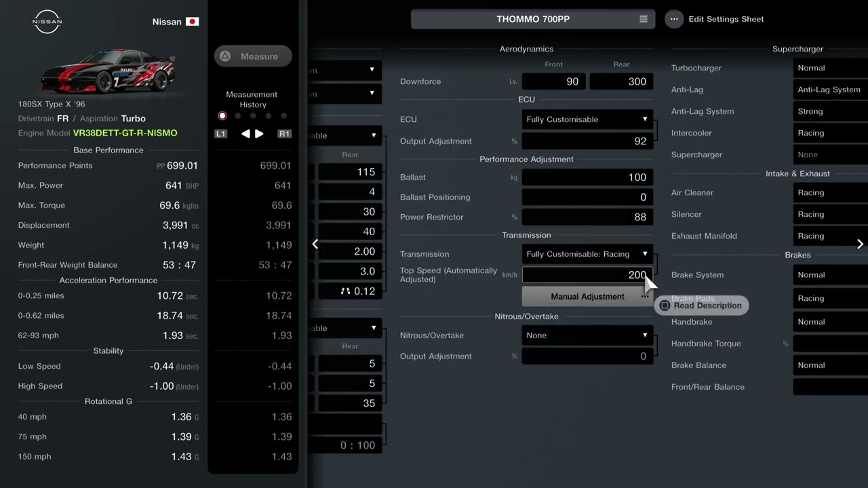Click the Read Description hint button
Viewport: 868px width, 488px height.
pos(702,306)
